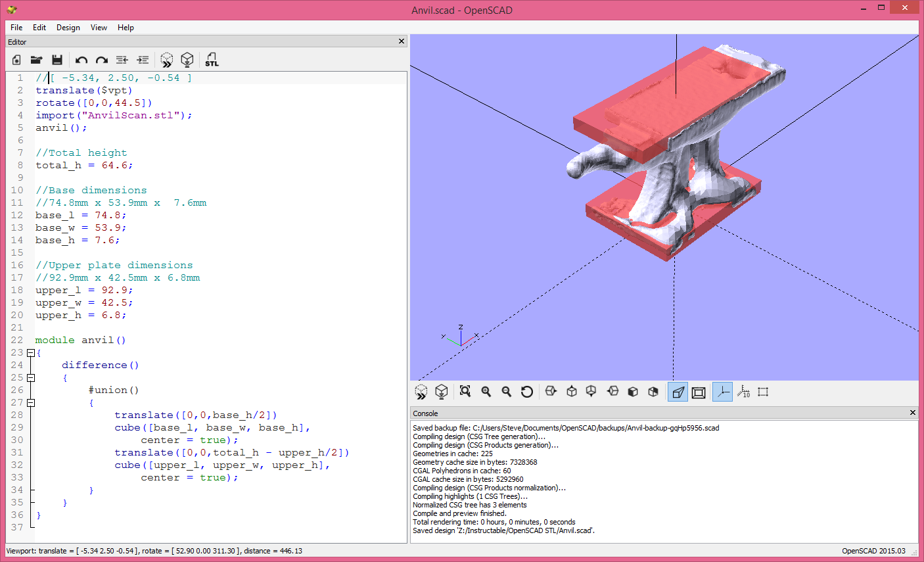Viewport: 924px width, 562px height.
Task: Toggle the coordinate axes display
Action: coord(722,391)
